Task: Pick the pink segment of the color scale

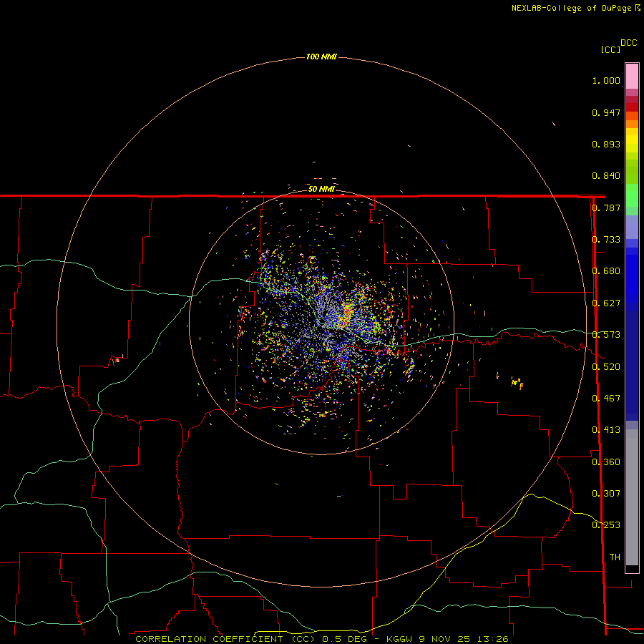Action: 632,77
